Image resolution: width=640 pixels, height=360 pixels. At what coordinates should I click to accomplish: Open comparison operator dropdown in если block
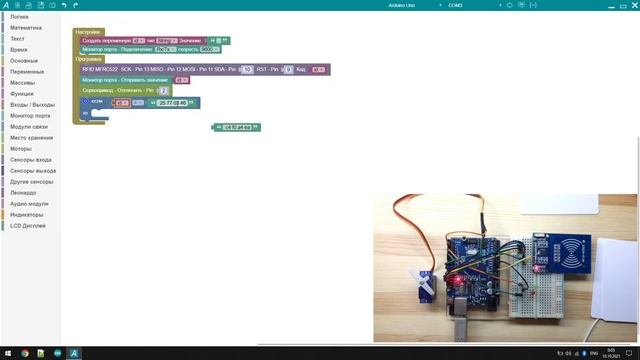pos(138,103)
